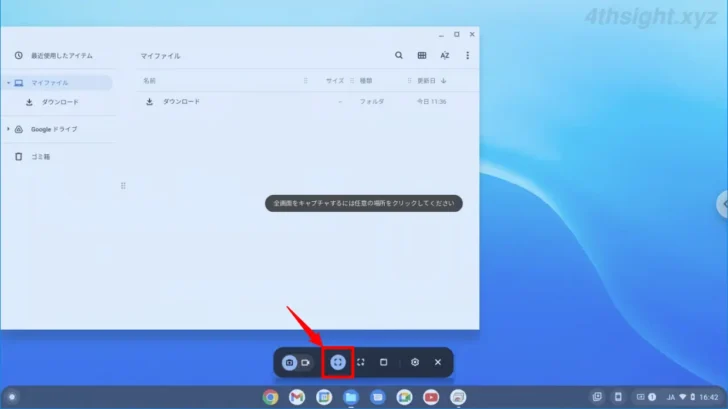
Task: Expand the Google ドライブ tree arrow
Action: pos(8,129)
